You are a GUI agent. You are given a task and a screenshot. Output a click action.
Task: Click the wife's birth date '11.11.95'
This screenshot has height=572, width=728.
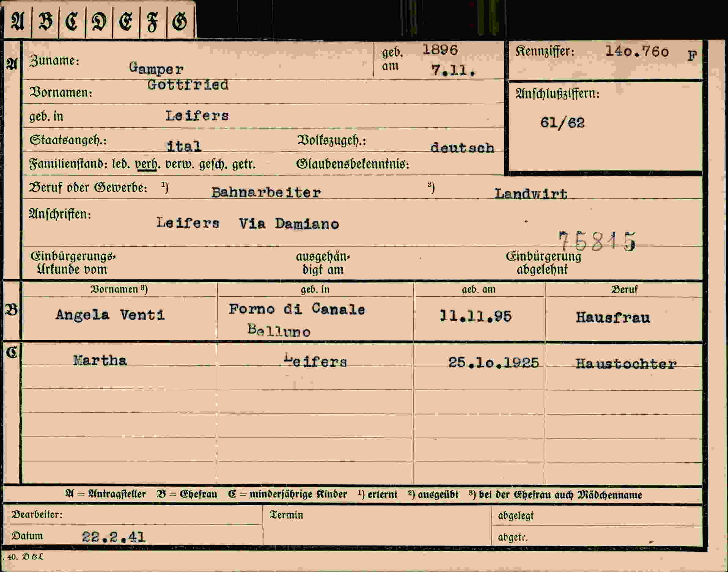click(x=475, y=316)
